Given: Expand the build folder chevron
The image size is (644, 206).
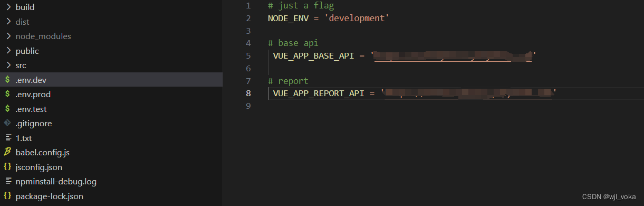Looking at the screenshot, I should (8, 7).
